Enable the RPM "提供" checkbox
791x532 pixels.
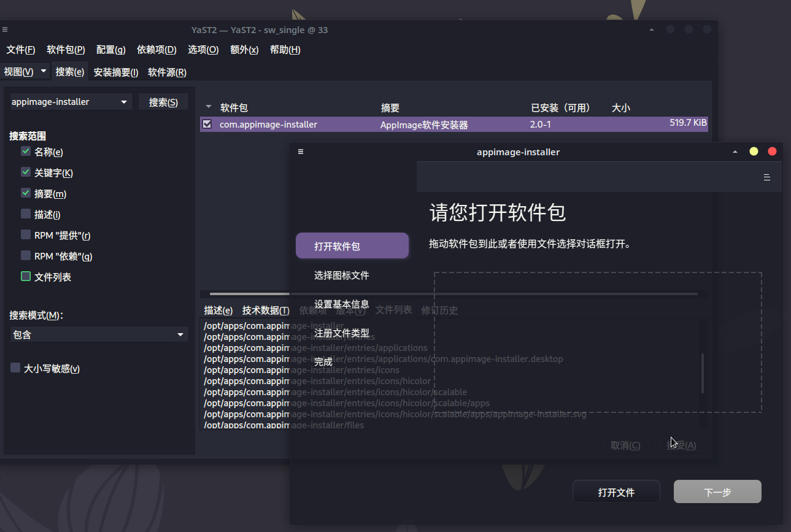(26, 234)
